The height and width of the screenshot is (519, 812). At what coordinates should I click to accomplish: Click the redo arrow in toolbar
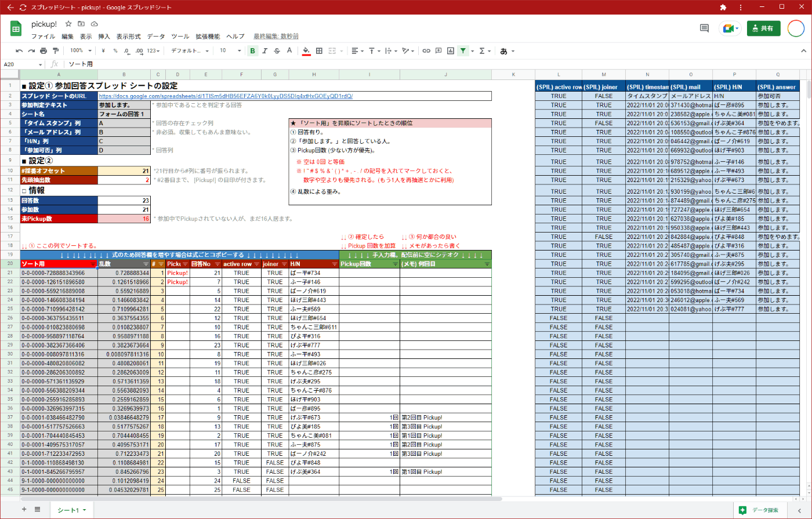coord(31,51)
